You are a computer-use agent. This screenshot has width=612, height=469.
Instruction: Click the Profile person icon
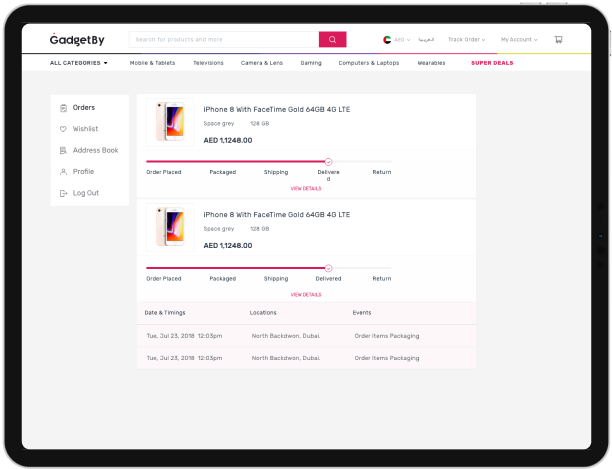[x=63, y=172]
